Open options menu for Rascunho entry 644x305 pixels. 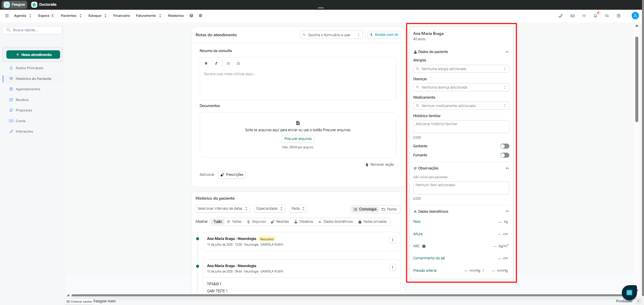pos(393,240)
